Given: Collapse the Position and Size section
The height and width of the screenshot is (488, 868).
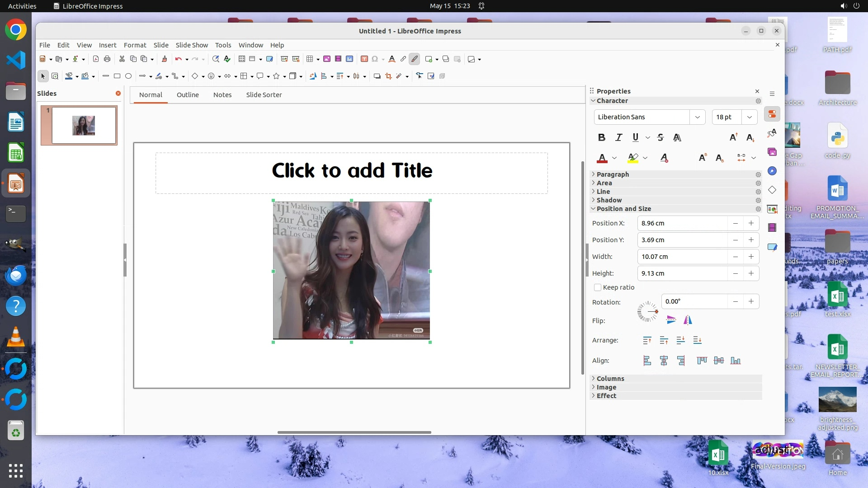Looking at the screenshot, I should tap(623, 209).
